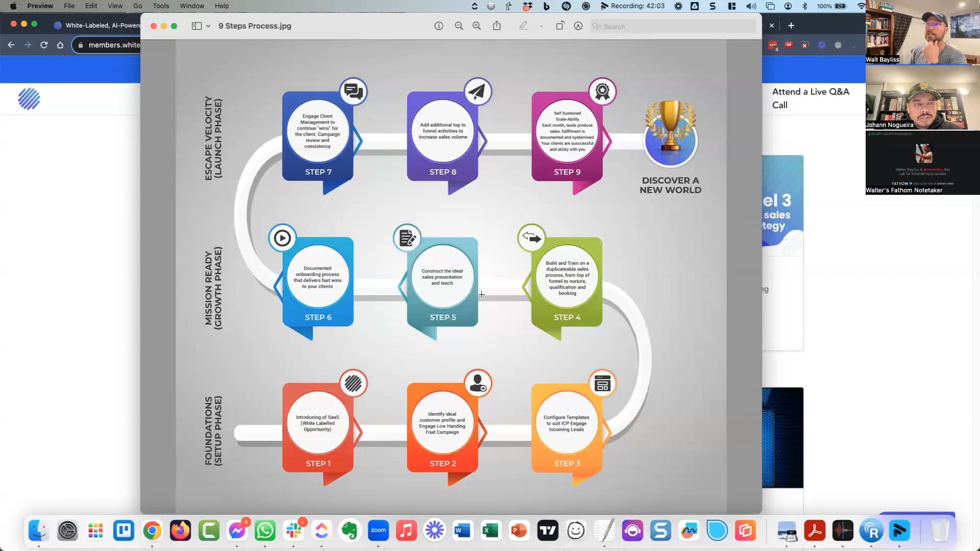This screenshot has width=980, height=551.
Task: Open WhatsApp from the Dock
Action: (x=265, y=531)
